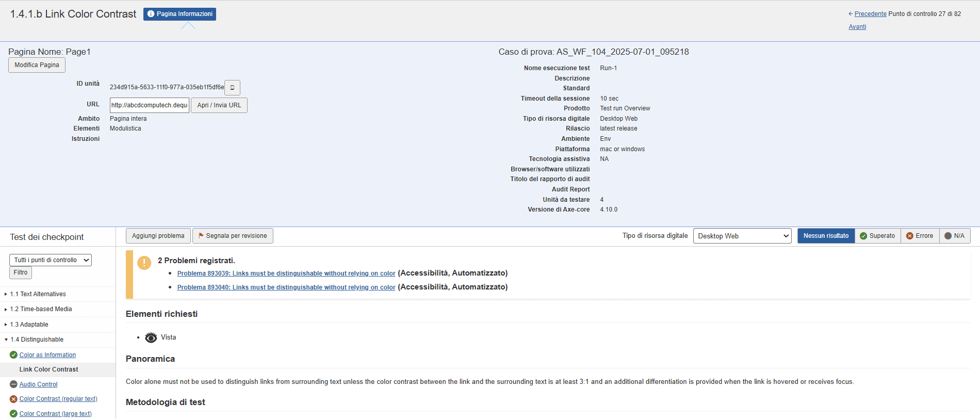Mark checkpoint result as Errore

point(920,236)
